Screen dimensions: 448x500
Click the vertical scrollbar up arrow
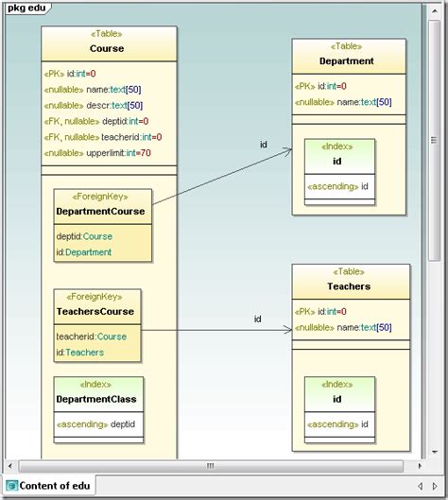[434, 10]
